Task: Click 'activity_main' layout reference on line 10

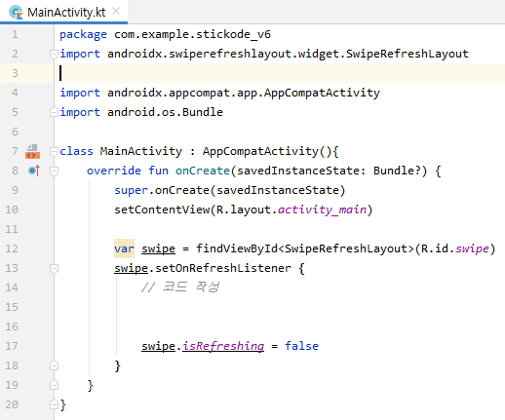Action: 322,210
